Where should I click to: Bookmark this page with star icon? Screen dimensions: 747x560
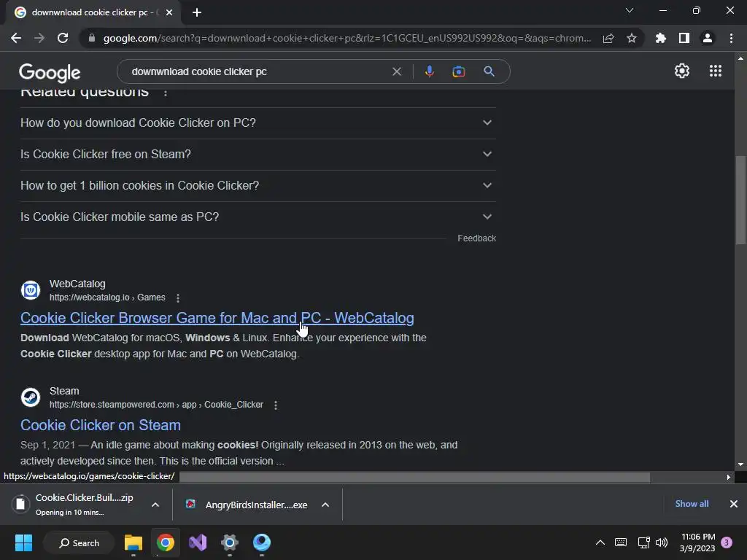[x=631, y=38]
